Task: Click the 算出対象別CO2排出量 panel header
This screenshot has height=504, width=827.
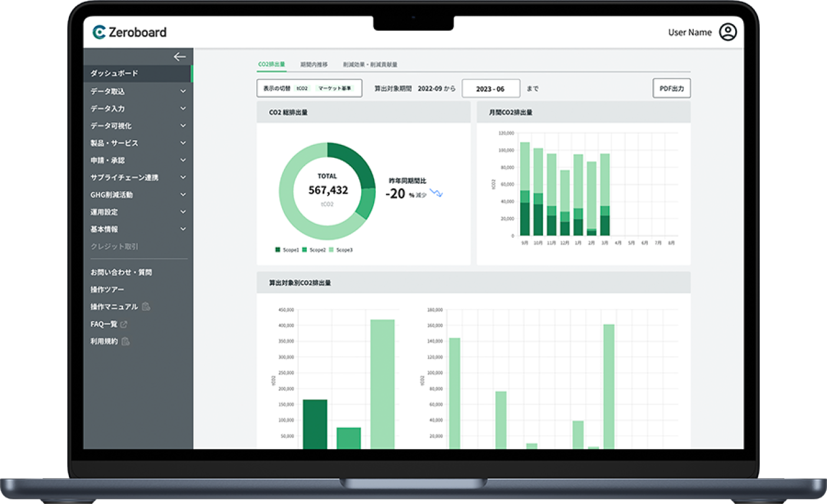Action: tap(474, 283)
